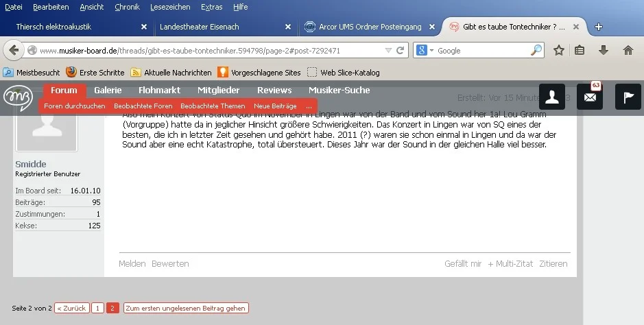Open the messages envelope icon with 63 badge
The width and height of the screenshot is (644, 325).
tap(590, 97)
